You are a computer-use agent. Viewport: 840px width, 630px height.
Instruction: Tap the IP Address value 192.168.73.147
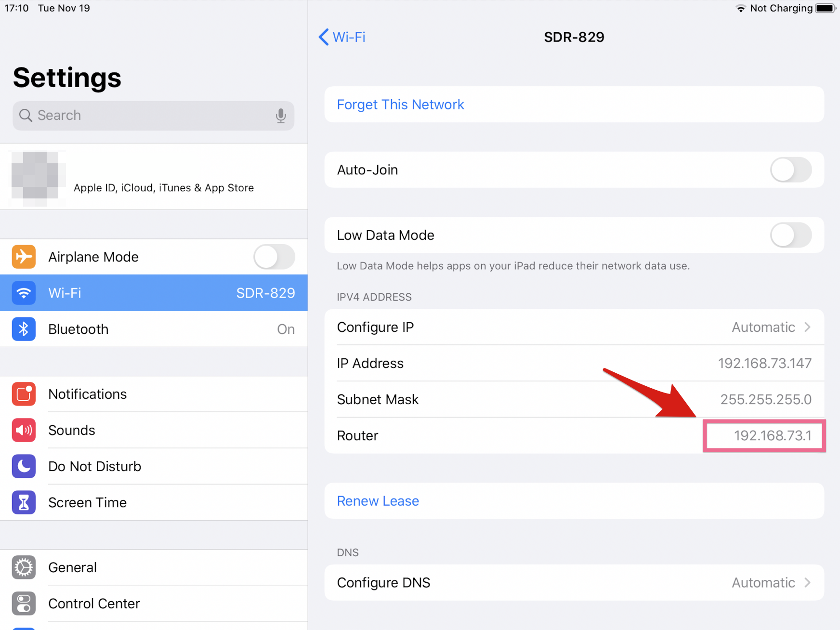(x=764, y=363)
